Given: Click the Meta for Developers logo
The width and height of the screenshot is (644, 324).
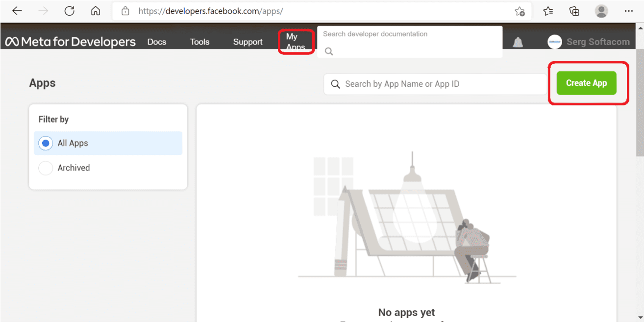Looking at the screenshot, I should coord(71,42).
